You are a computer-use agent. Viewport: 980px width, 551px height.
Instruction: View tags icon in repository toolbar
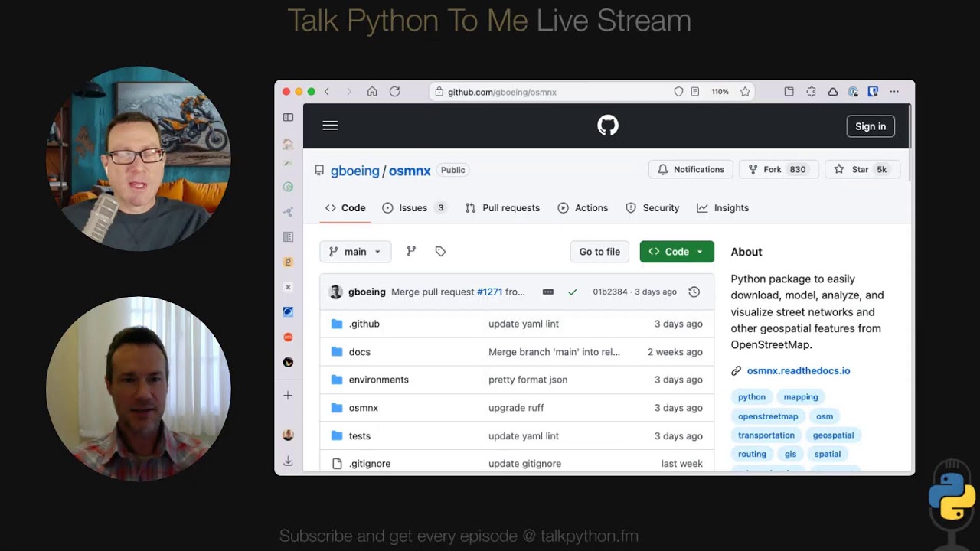pyautogui.click(x=440, y=252)
